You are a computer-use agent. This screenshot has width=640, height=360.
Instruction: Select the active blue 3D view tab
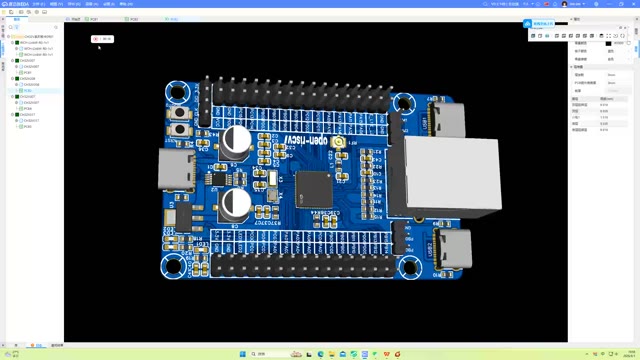(x=171, y=19)
